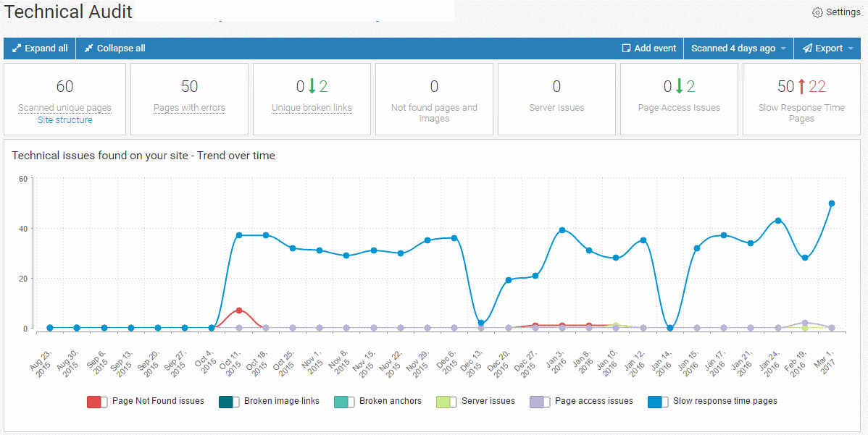
Task: Click the Settings gear icon
Action: point(817,12)
